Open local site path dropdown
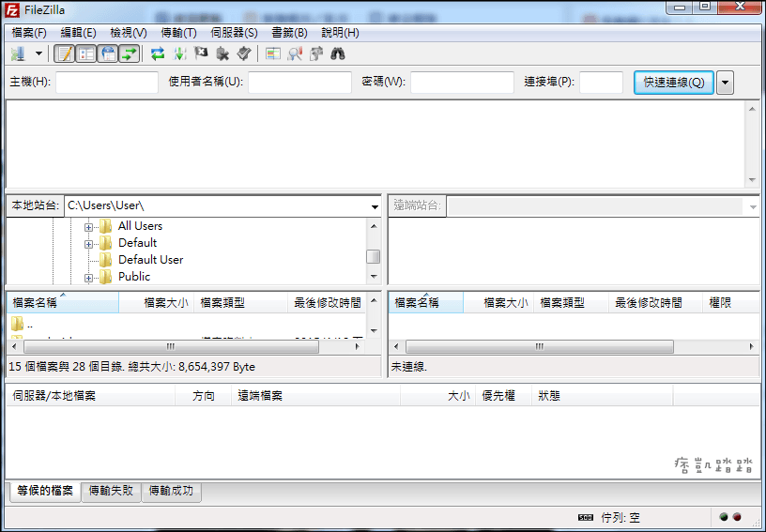This screenshot has height=532, width=766. [375, 206]
